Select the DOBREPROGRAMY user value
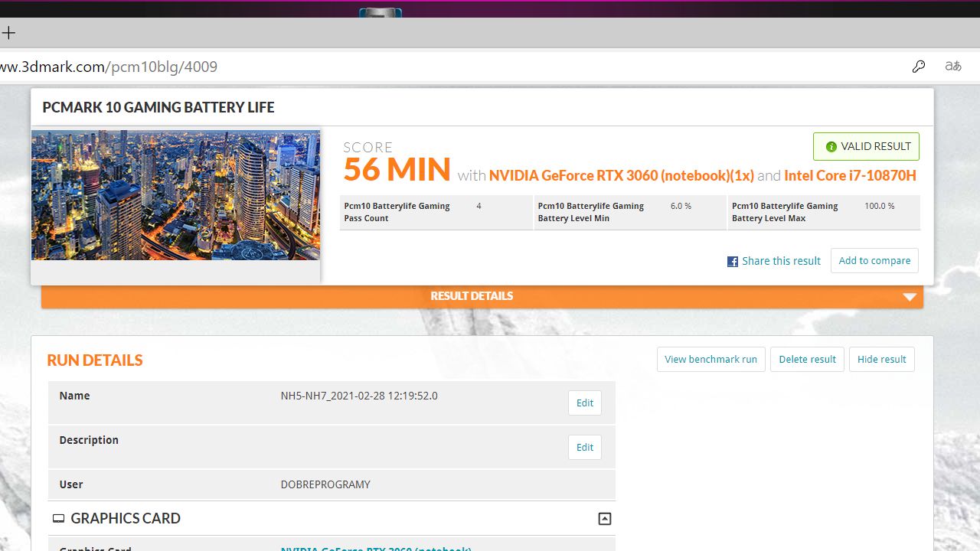 pos(325,484)
